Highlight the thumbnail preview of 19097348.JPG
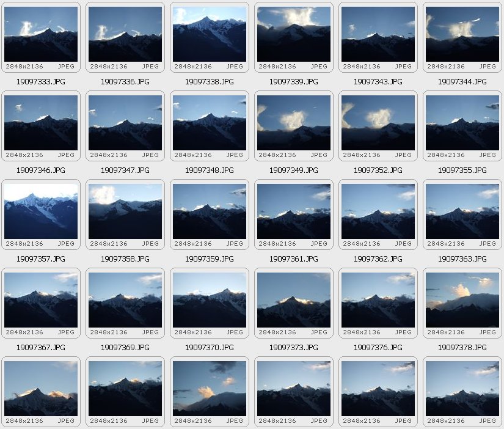Viewport: 504px width, 429px height. tap(210, 123)
